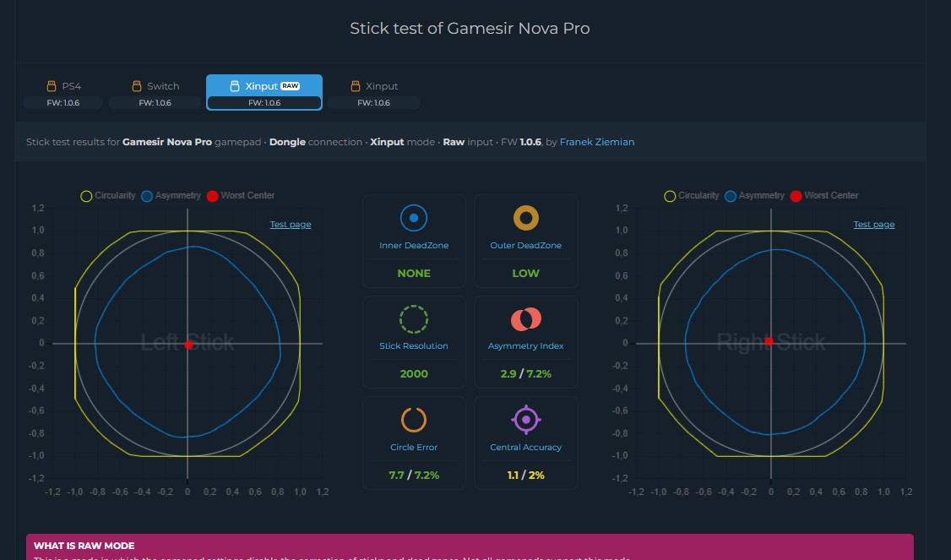Click the icon on Xinput RAW tab
The image size is (951, 560).
[x=235, y=86]
